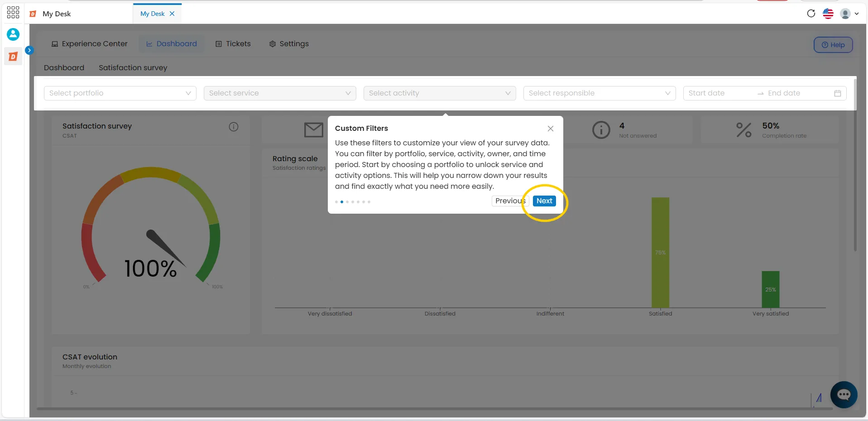Open the Select service dropdown
Viewport: 868px width, 421px height.
[280, 93]
